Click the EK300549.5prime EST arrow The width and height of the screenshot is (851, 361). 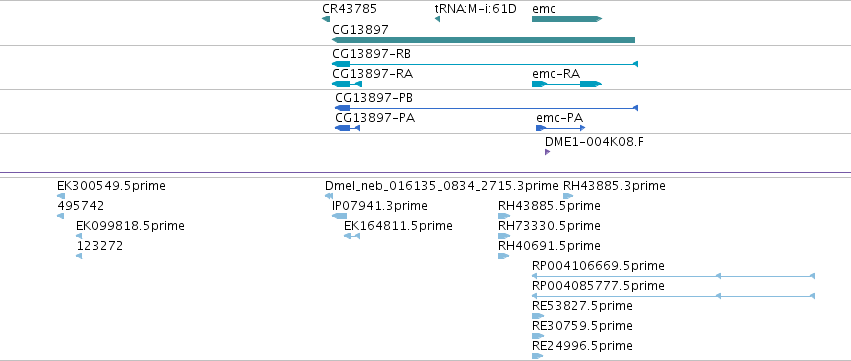click(x=61, y=196)
